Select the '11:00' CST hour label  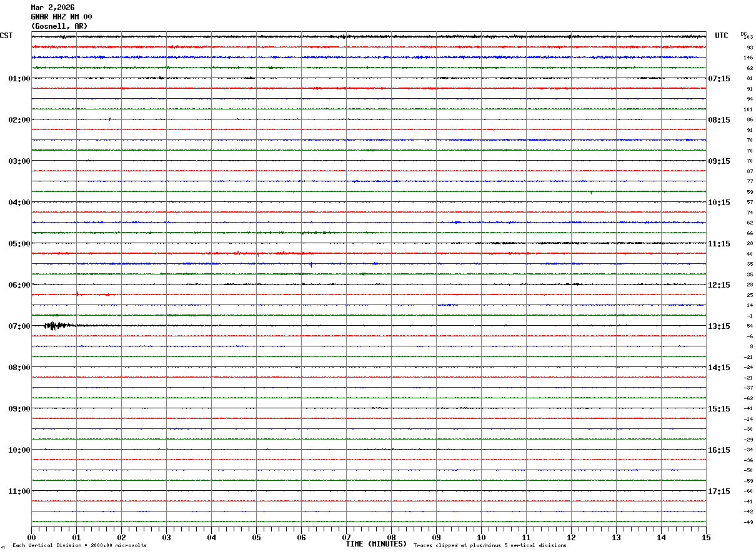coord(19,491)
